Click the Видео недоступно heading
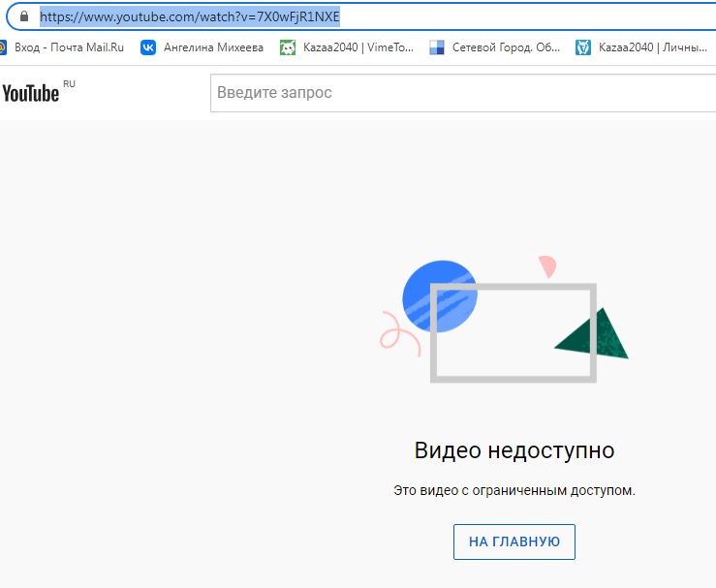Viewport: 716px width, 588px height. [x=514, y=450]
